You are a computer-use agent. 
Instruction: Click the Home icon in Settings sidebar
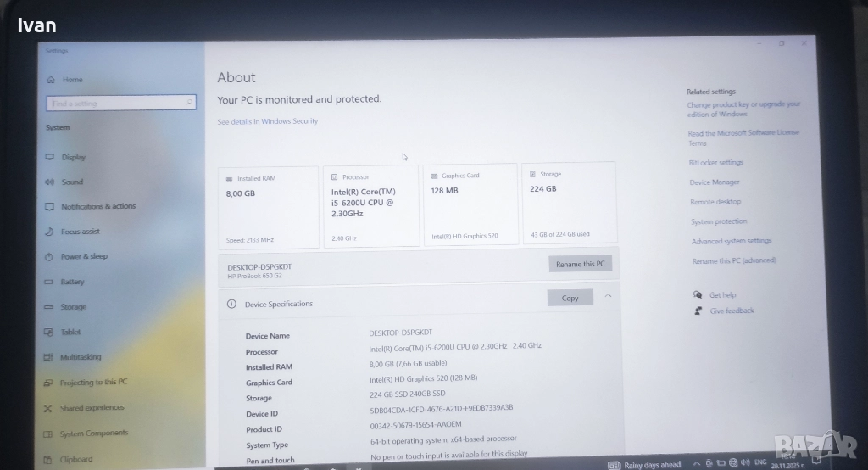52,80
